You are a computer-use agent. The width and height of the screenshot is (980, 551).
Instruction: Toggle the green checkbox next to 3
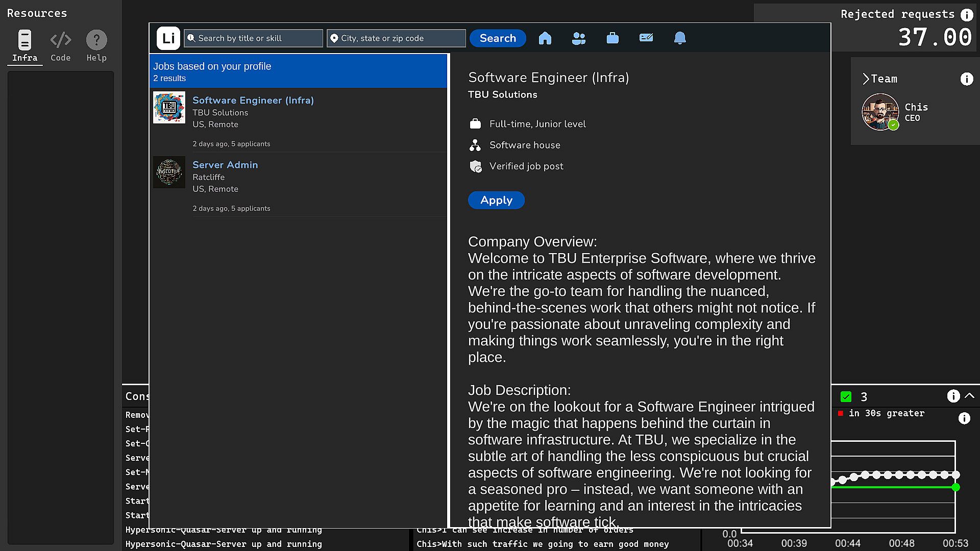tap(846, 397)
